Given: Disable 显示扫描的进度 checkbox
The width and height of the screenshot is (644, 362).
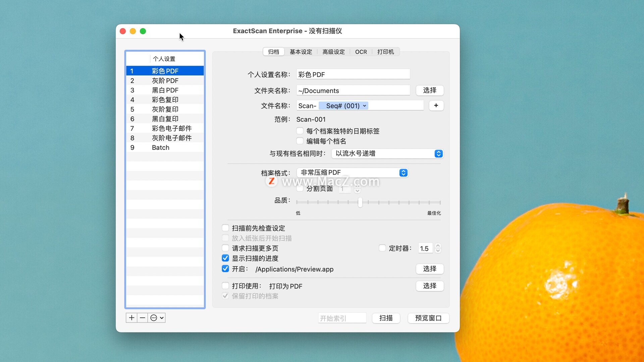Looking at the screenshot, I should (x=225, y=258).
